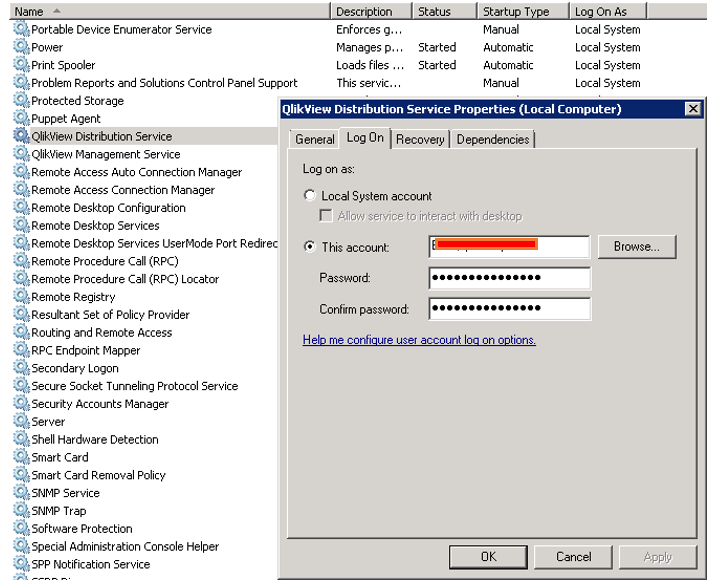This screenshot has height=584, width=712.
Task: Click the greyed Apply button
Action: 658,557
